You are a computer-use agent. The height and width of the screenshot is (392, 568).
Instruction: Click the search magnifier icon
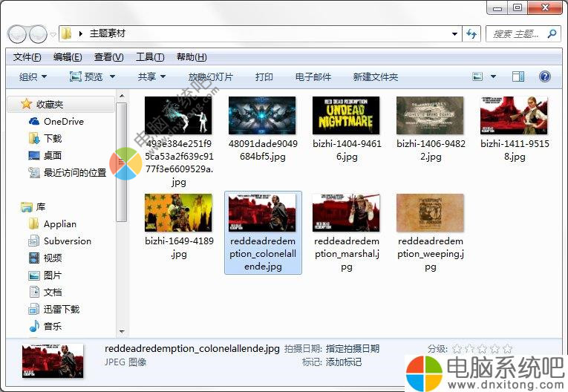click(x=552, y=34)
